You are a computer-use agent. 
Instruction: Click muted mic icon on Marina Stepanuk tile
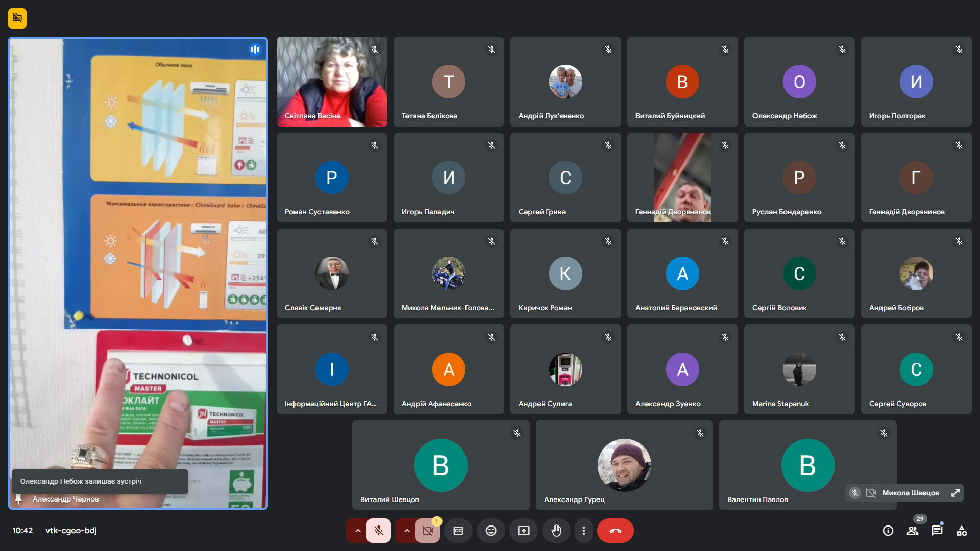click(x=842, y=337)
